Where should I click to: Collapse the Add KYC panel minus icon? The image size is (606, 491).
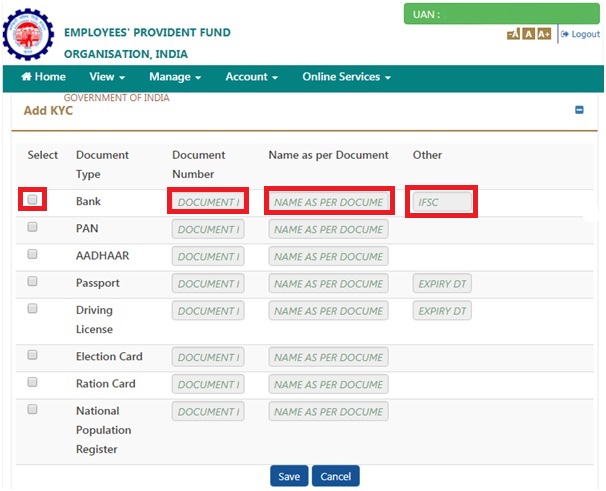[x=579, y=110]
